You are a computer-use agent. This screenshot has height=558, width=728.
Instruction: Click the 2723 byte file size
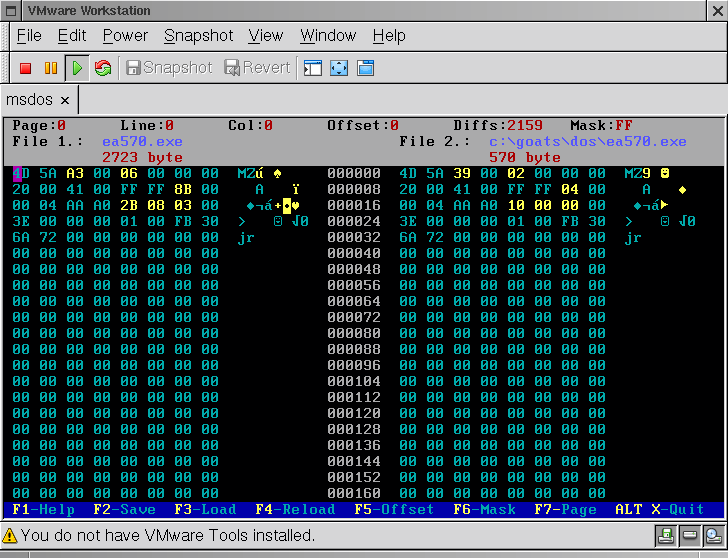(143, 157)
